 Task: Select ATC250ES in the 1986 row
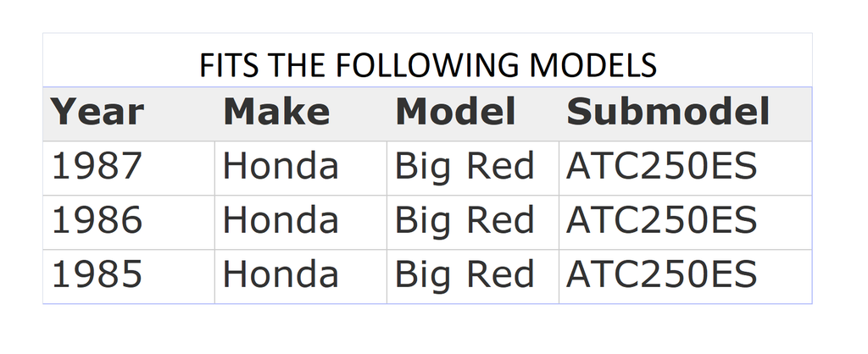point(661,220)
